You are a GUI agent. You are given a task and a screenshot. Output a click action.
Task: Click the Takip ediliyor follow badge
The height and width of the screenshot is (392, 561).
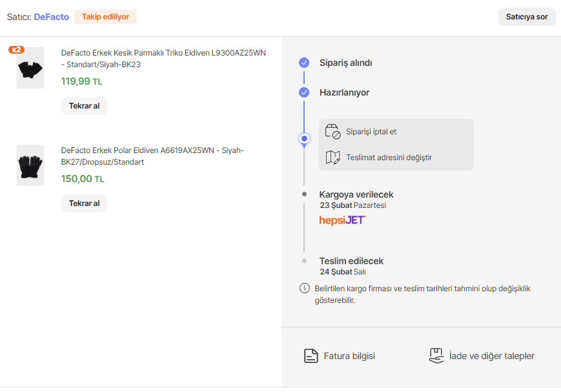click(x=105, y=17)
